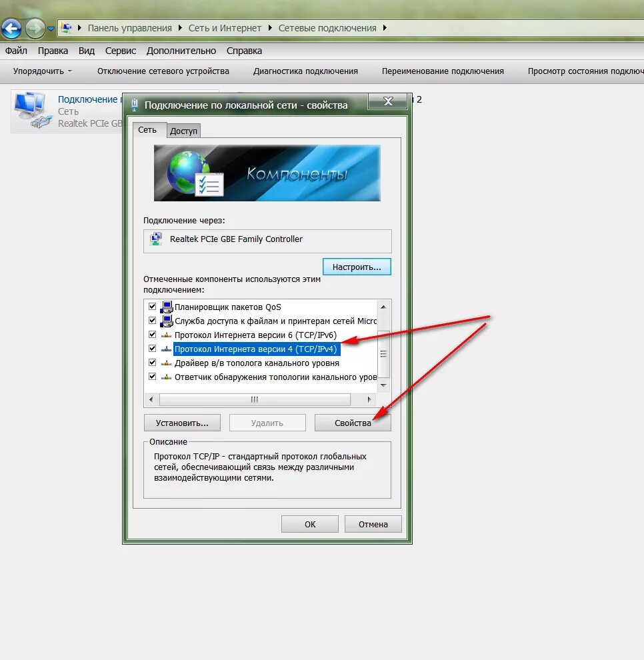Expand the arrow after Сетевые подключения
The width and height of the screenshot is (644, 660).
(385, 28)
